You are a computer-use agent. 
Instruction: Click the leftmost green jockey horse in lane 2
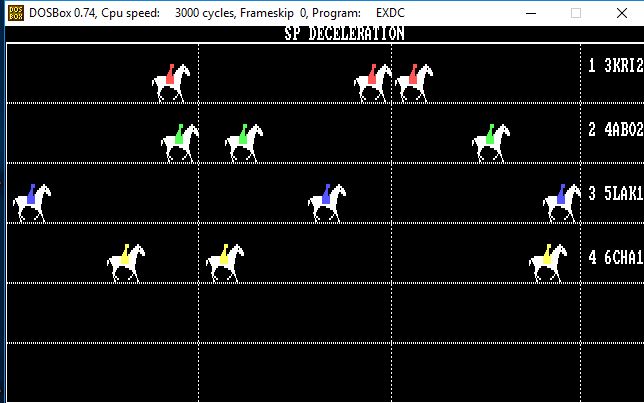tap(180, 143)
